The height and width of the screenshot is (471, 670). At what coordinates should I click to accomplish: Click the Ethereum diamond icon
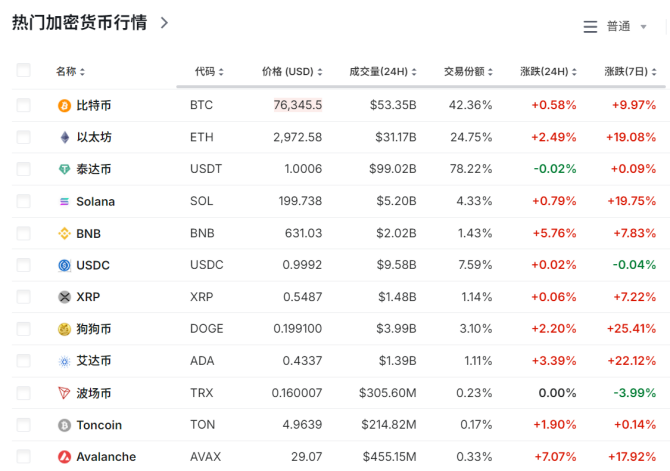tap(65, 137)
